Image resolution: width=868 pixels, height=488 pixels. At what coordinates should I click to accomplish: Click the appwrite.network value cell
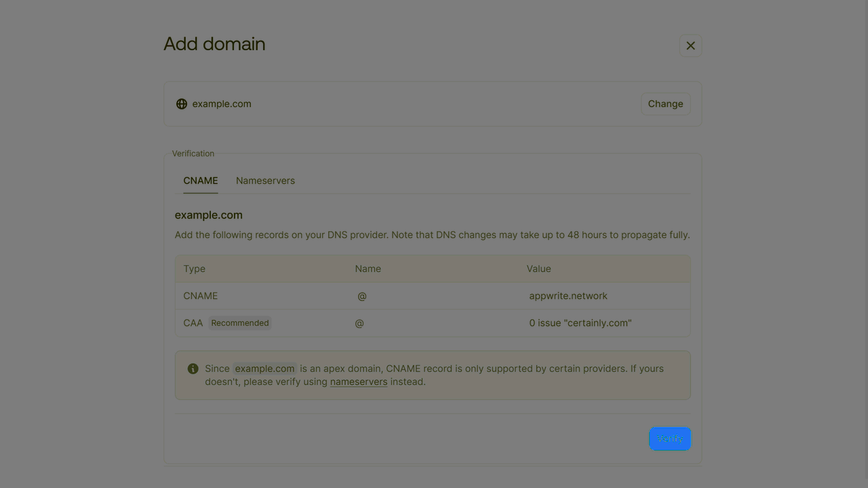point(568,296)
